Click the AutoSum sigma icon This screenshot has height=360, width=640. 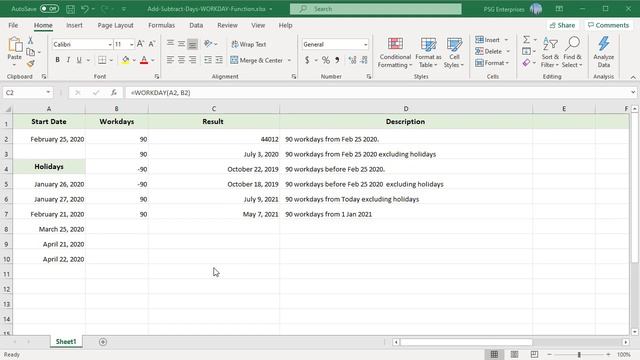[527, 40]
